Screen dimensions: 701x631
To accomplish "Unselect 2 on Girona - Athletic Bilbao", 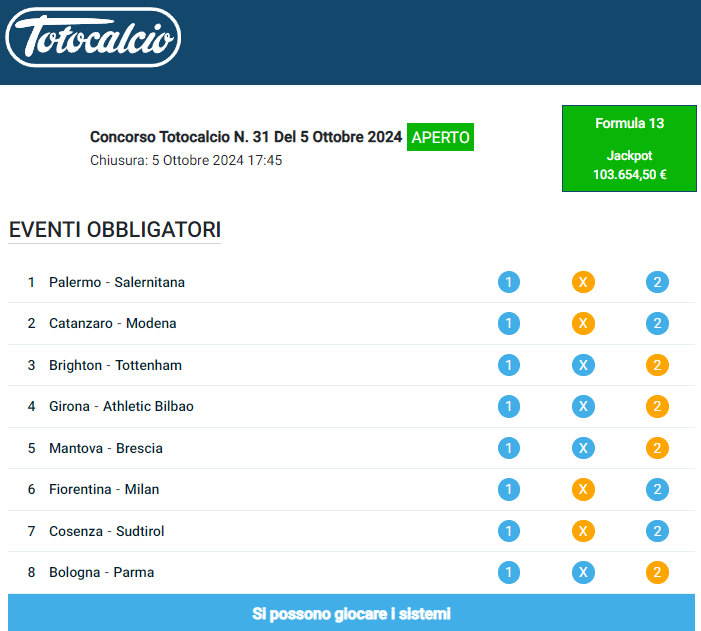I will [x=657, y=406].
